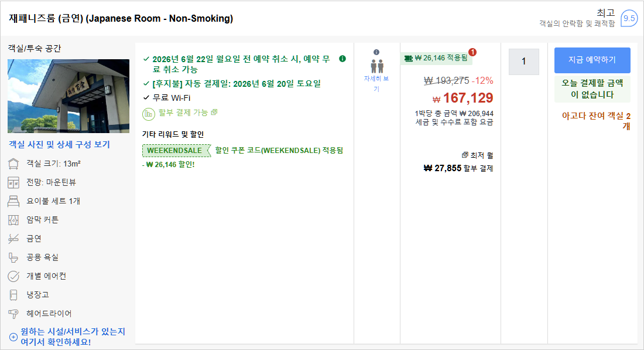The width and height of the screenshot is (644, 350).
Task: Click the shared bathroom amenity icon
Action: (13, 257)
